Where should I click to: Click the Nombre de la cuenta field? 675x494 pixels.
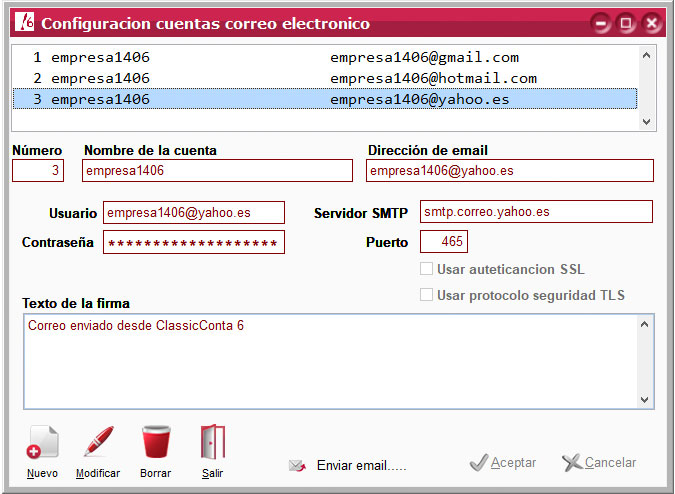[217, 170]
